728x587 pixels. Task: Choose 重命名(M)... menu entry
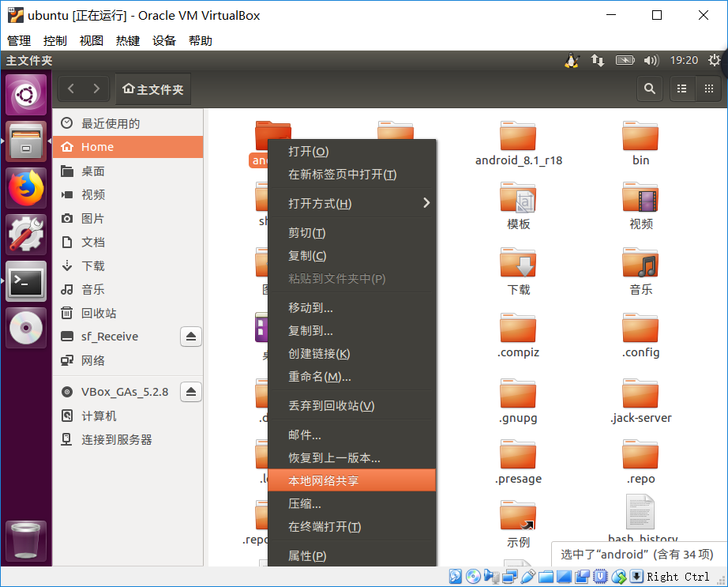352,377
